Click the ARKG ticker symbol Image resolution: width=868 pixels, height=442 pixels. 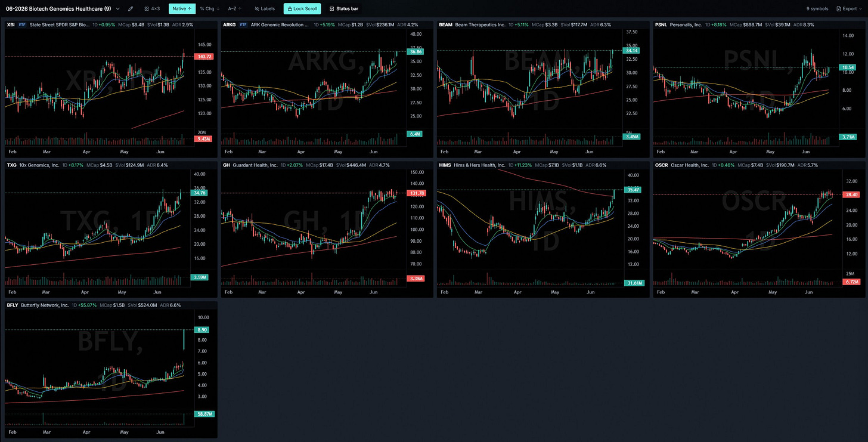click(229, 25)
